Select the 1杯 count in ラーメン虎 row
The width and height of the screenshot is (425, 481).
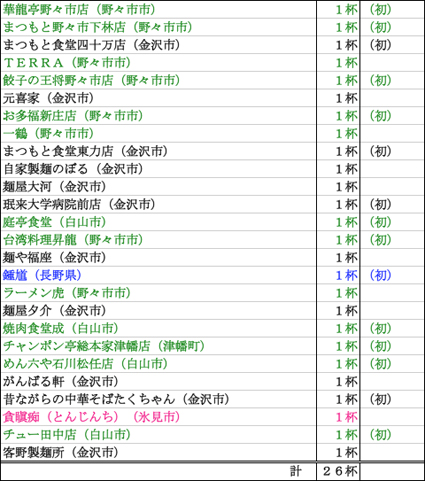click(346, 293)
